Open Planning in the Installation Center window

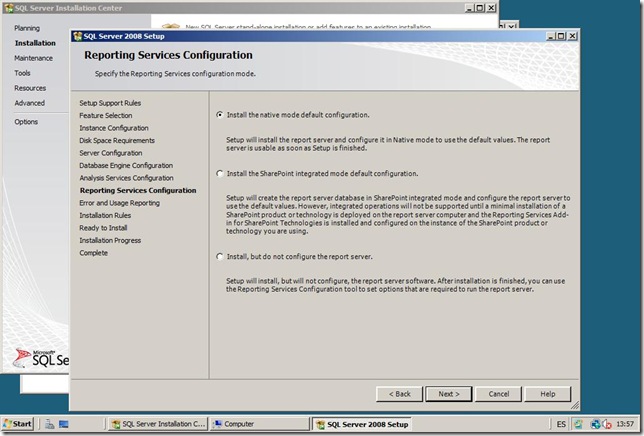point(27,28)
